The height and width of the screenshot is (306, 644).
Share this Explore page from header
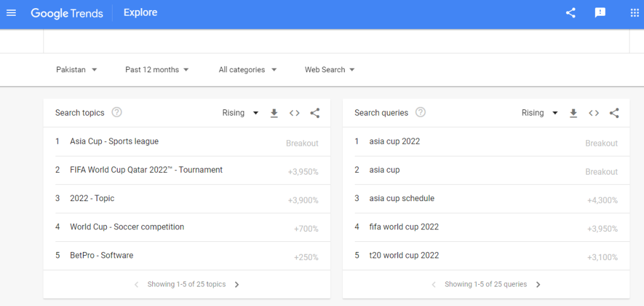click(x=570, y=13)
